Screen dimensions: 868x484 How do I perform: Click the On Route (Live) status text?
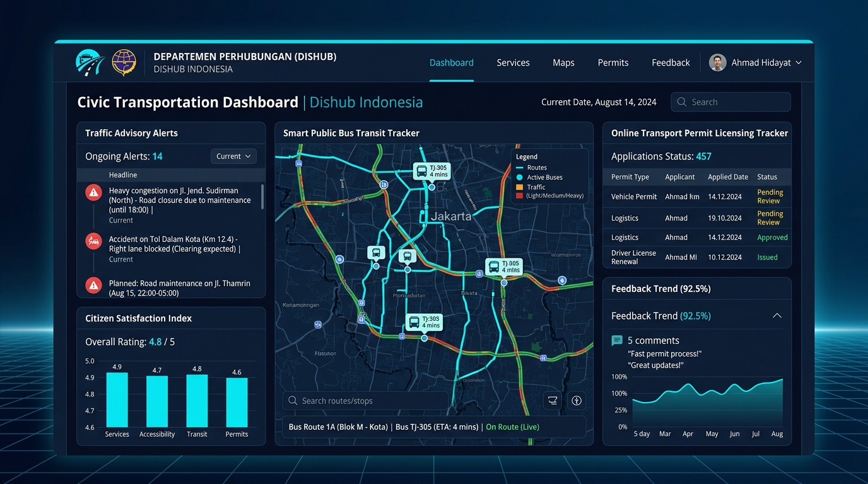[x=512, y=427]
